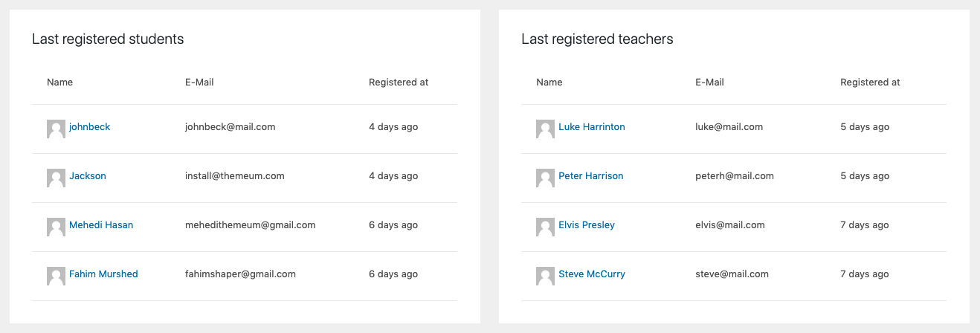Click Luke Harrinton's avatar icon
This screenshot has height=333, width=980.
pos(545,129)
